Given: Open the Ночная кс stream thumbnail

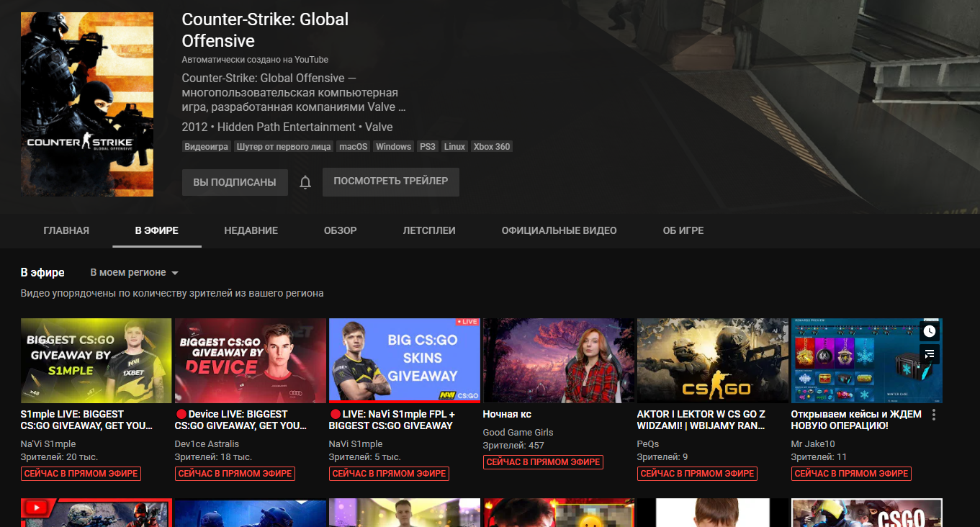Looking at the screenshot, I should [559, 360].
